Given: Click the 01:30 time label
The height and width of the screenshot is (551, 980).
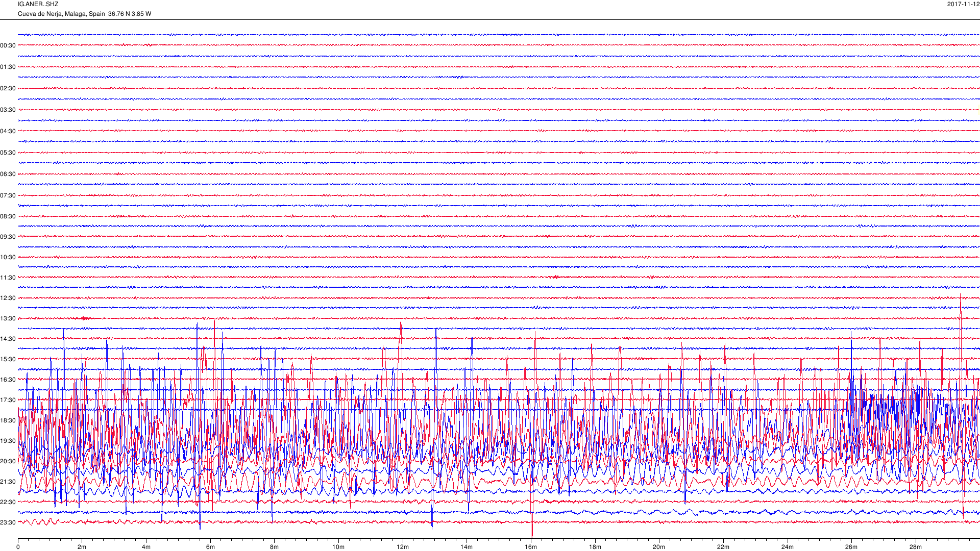Looking at the screenshot, I should click(8, 67).
